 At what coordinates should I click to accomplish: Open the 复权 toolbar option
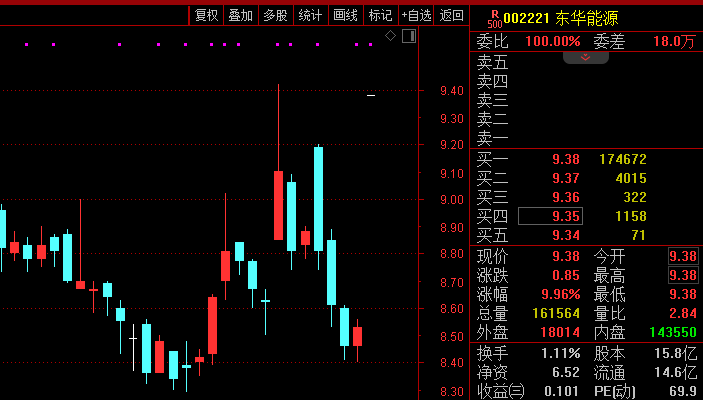(206, 16)
